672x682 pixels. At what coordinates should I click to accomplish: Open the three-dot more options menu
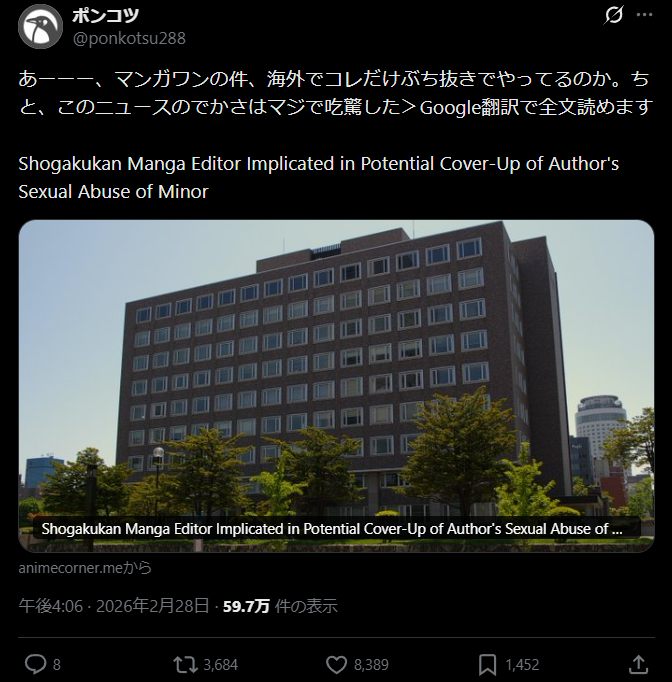pos(644,15)
